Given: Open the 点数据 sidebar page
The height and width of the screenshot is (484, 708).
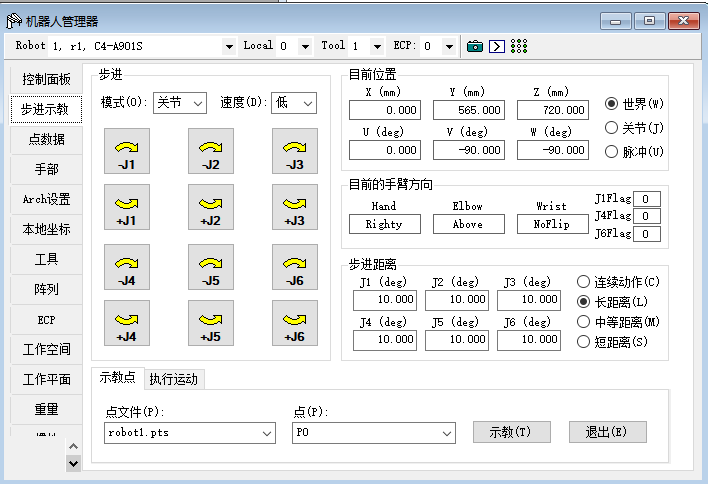Looking at the screenshot, I should [46, 140].
